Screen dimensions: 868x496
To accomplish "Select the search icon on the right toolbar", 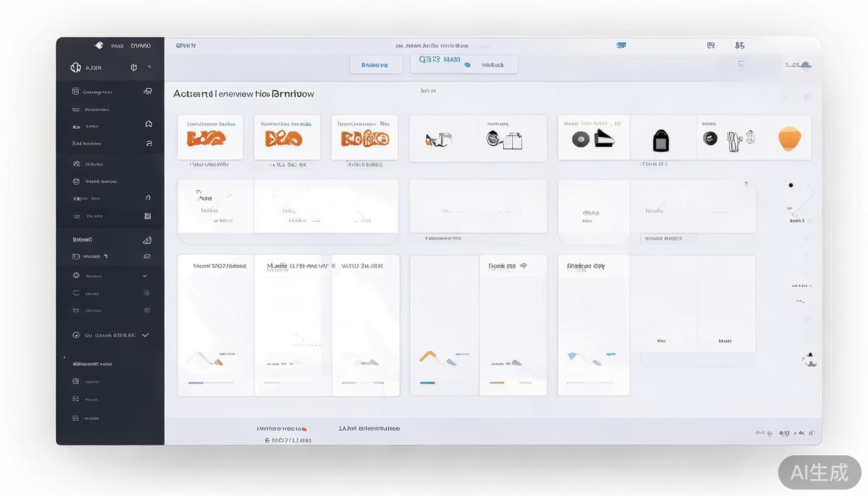I will point(741,63).
